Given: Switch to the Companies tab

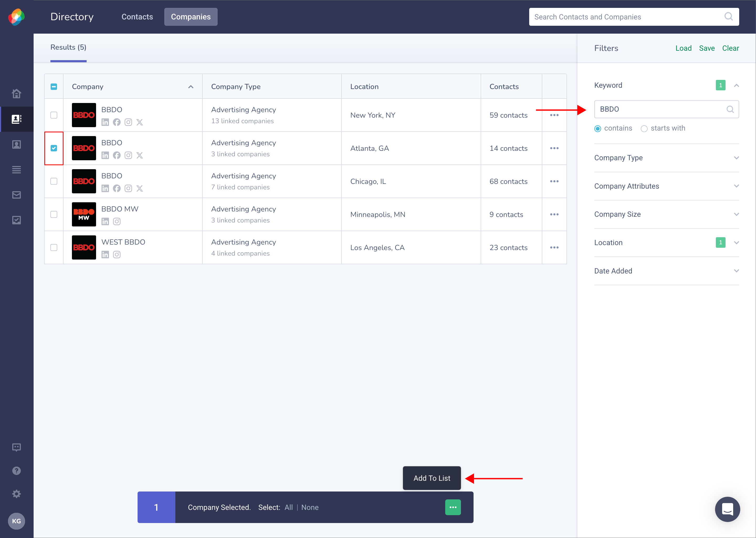Looking at the screenshot, I should [191, 17].
